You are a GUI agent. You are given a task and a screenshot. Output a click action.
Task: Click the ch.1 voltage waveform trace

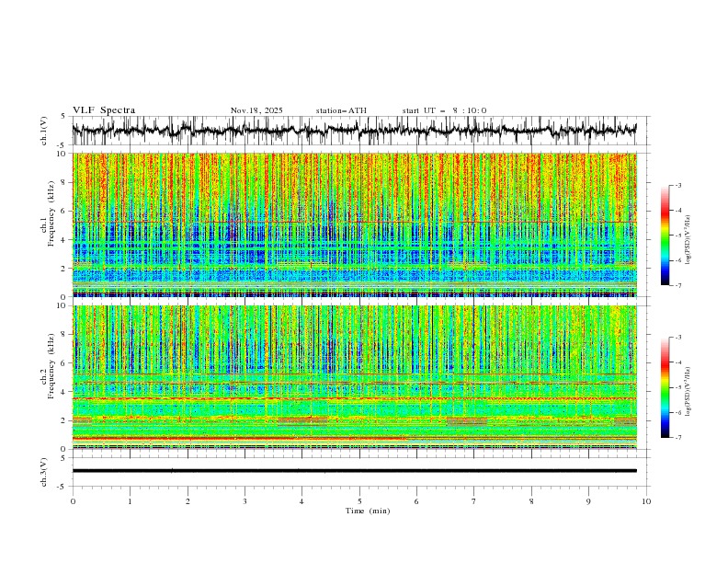354,131
